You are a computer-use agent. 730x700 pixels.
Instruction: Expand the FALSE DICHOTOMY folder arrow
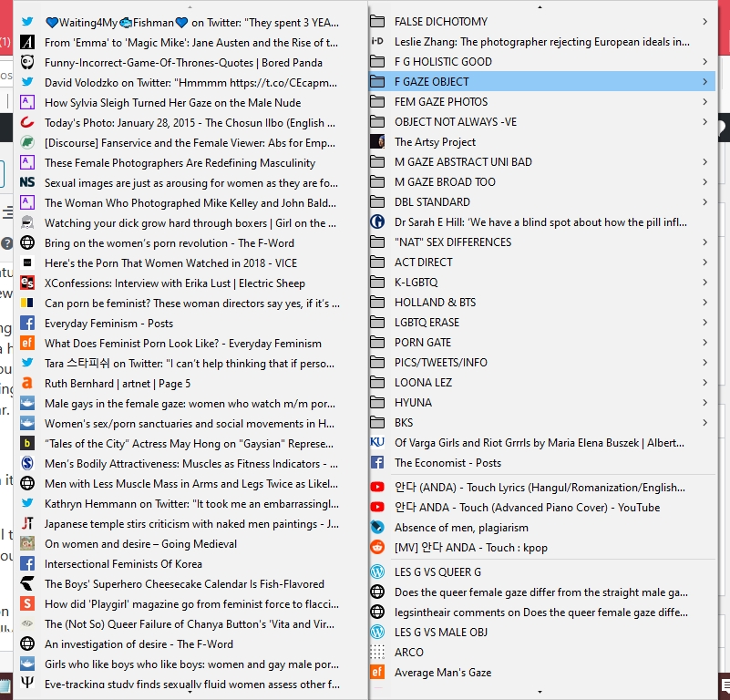tap(705, 22)
